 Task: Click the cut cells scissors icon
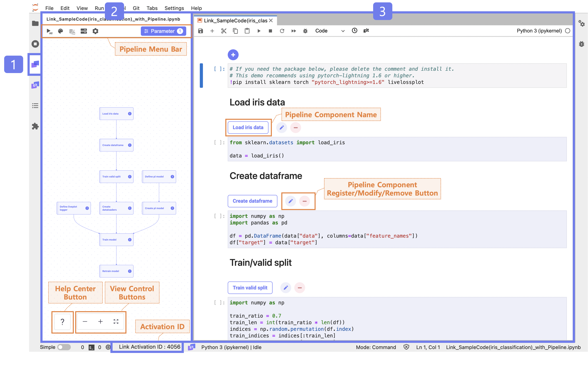click(x=224, y=31)
